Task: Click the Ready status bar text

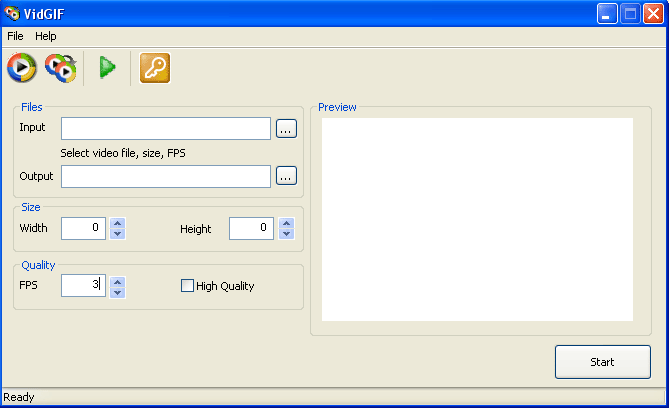Action: click(x=19, y=397)
